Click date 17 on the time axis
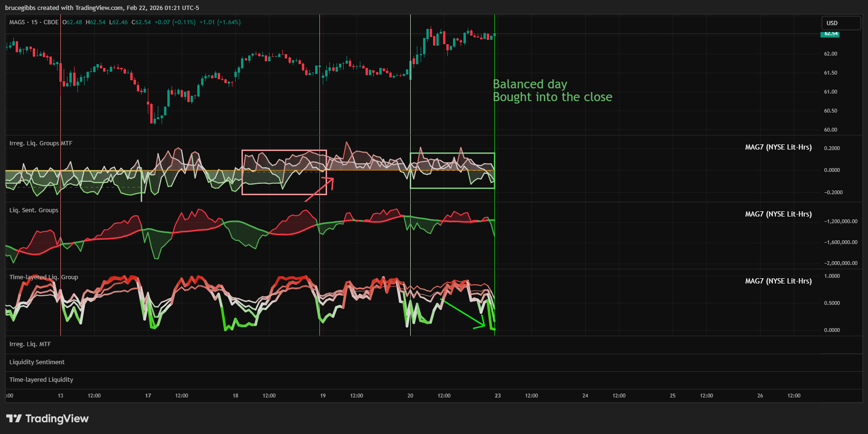 (148, 396)
